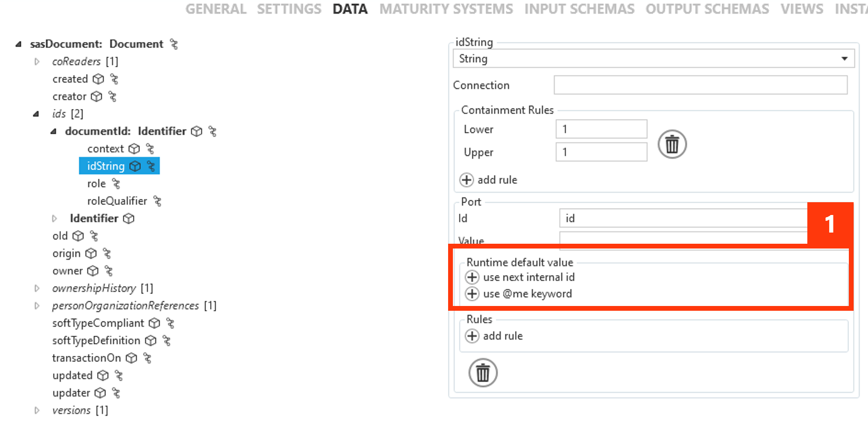Select the updater tree item
Screen dimensions: 868x447
[x=71, y=393]
